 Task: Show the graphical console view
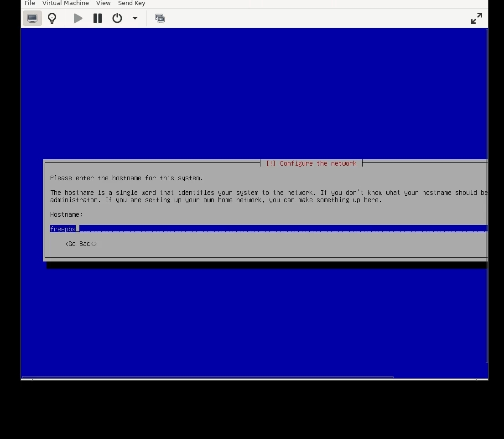tap(32, 18)
